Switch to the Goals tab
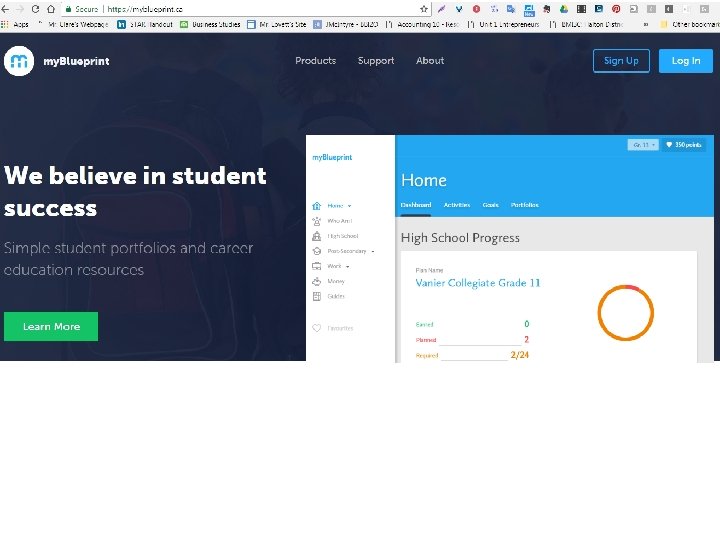The height and width of the screenshot is (540, 720). tap(490, 205)
